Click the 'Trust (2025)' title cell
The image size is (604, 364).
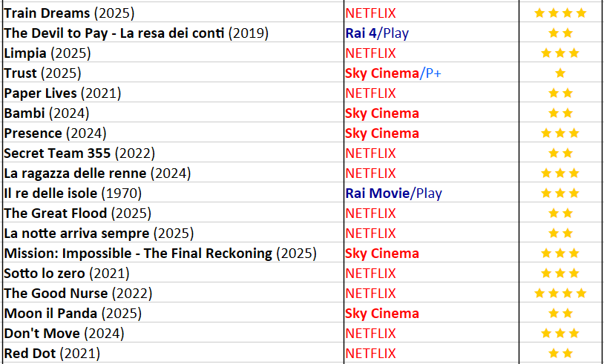tap(173, 73)
